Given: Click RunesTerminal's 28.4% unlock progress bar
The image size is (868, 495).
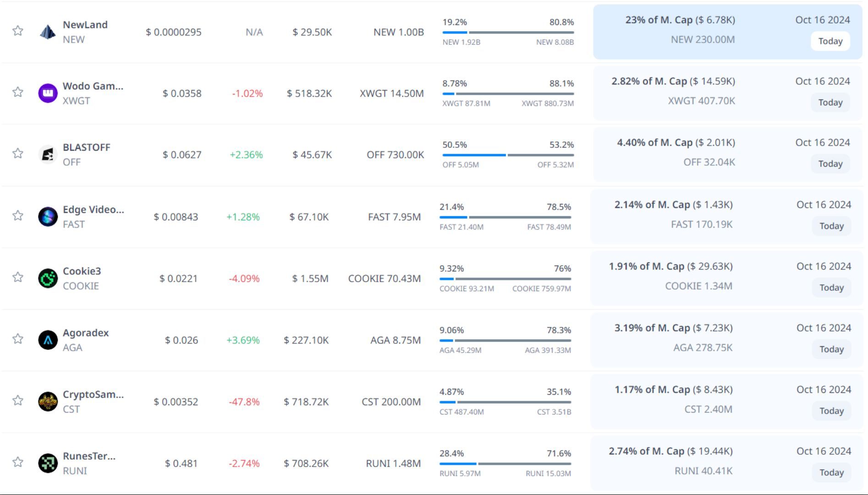Looking at the screenshot, I should coord(505,463).
